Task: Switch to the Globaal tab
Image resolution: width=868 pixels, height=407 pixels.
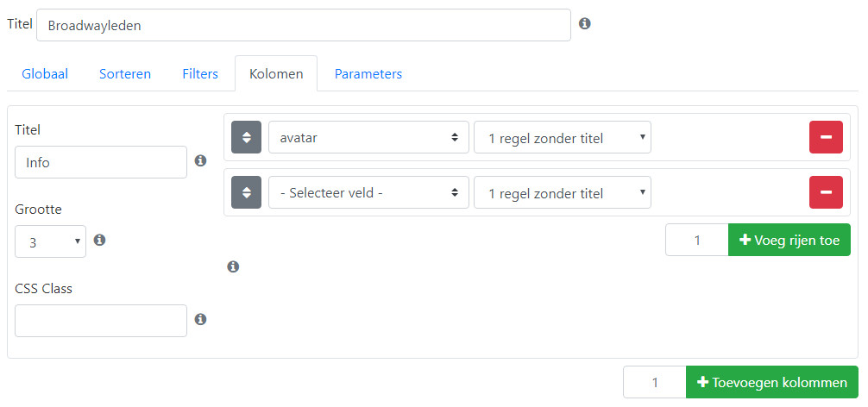Action: [x=45, y=73]
